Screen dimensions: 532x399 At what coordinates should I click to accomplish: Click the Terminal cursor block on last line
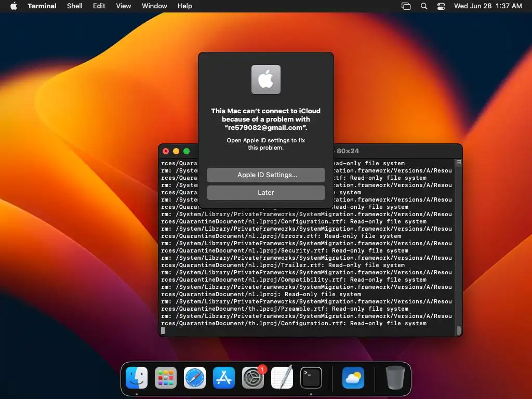(x=163, y=330)
